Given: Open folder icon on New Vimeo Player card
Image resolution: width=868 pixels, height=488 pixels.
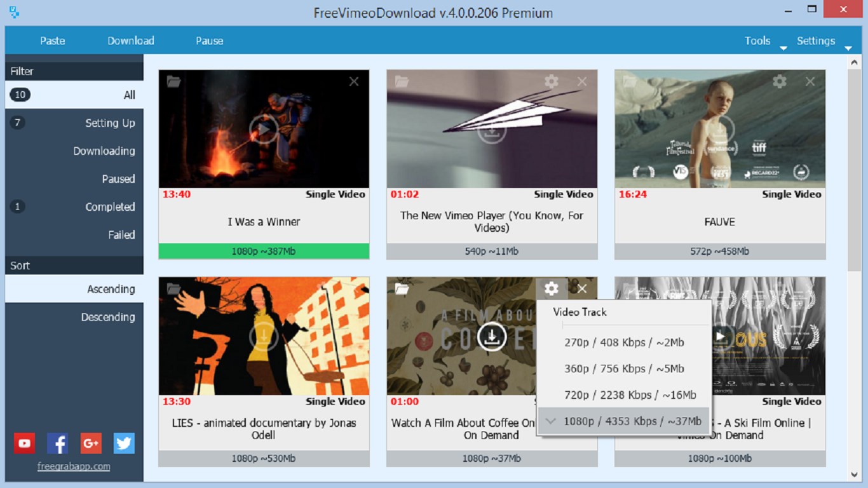Looking at the screenshot, I should pos(402,81).
